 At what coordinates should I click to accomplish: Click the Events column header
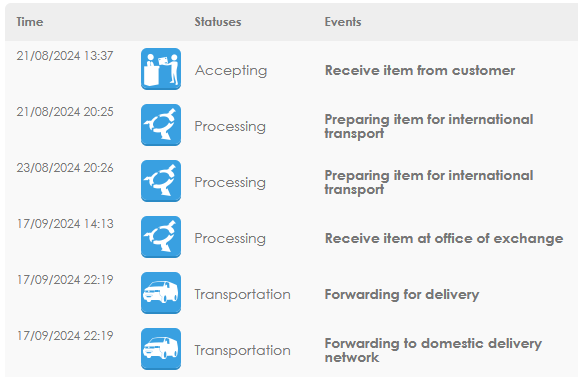pyautogui.click(x=343, y=22)
